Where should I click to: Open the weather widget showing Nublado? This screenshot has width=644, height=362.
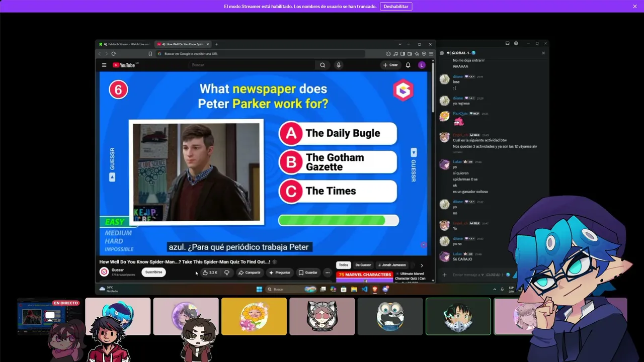coord(109,289)
